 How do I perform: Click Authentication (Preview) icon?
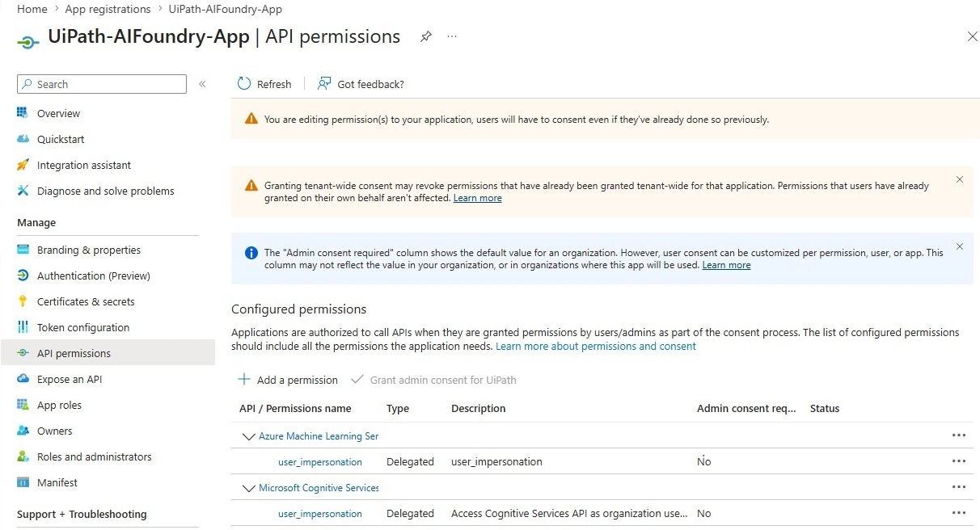tap(23, 276)
